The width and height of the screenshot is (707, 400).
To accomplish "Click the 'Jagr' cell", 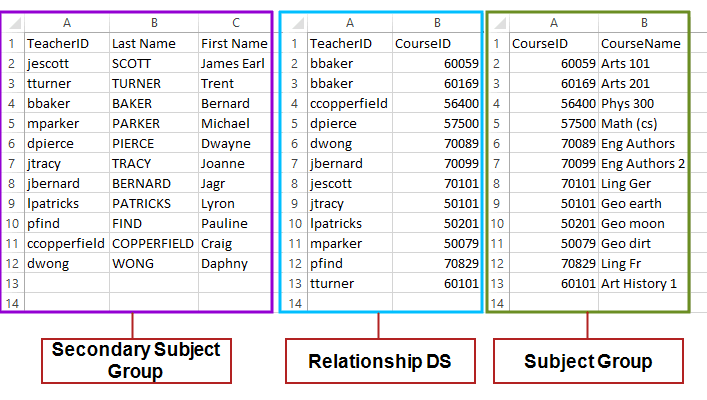I will (235, 183).
